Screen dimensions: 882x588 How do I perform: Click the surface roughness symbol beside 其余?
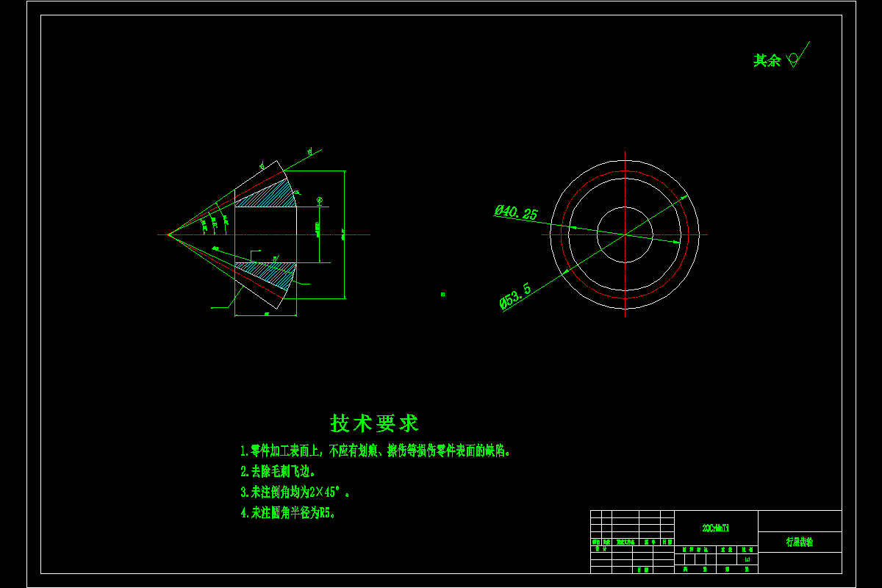pos(797,55)
